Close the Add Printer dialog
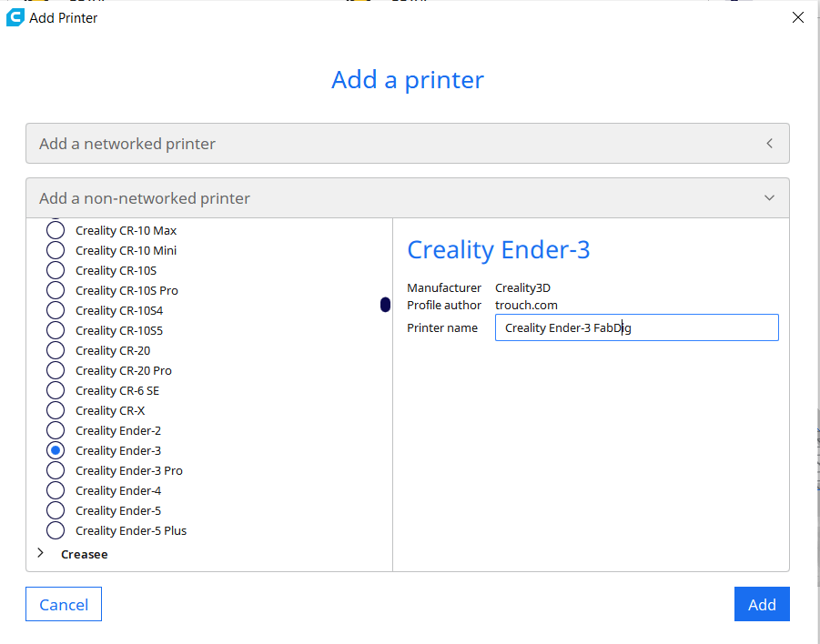 point(797,17)
